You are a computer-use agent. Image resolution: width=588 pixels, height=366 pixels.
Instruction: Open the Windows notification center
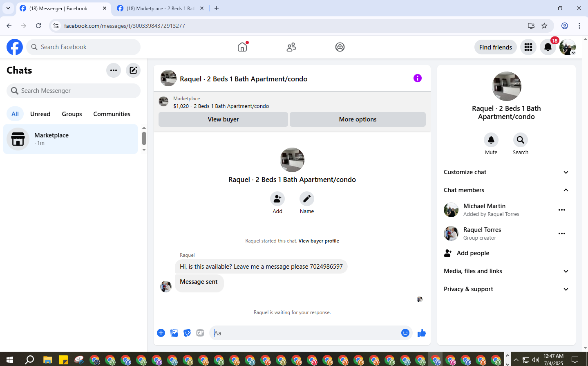pos(575,360)
